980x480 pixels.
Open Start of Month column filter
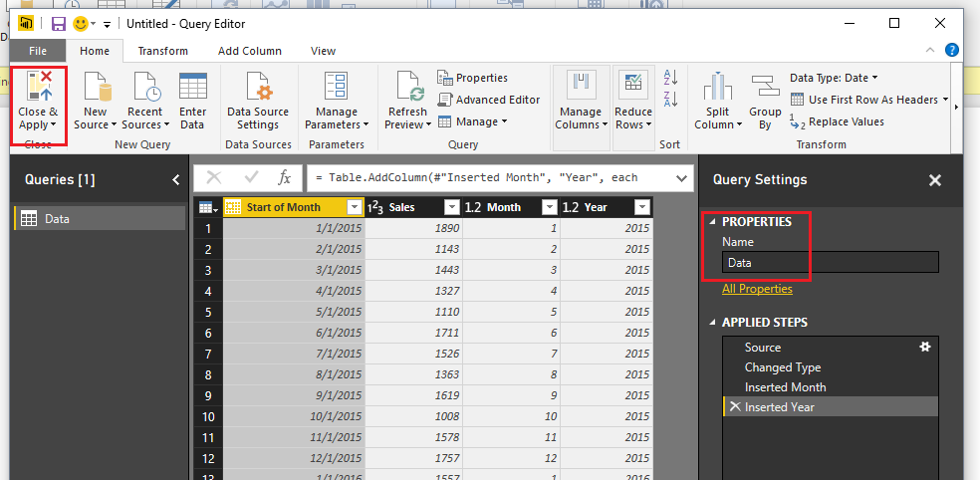click(355, 207)
